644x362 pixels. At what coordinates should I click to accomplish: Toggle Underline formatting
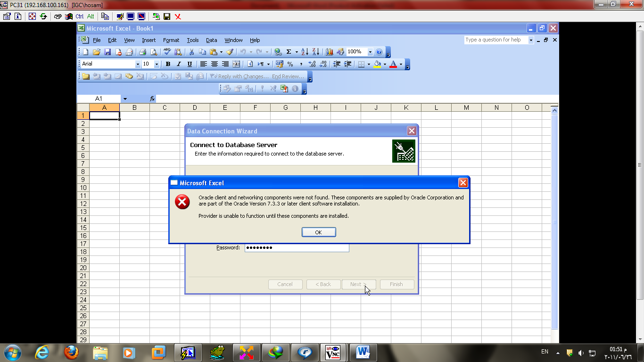(x=190, y=64)
